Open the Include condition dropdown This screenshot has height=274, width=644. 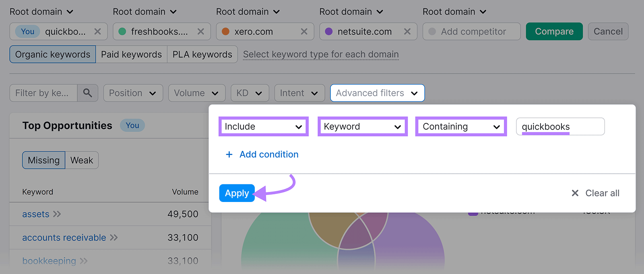[263, 127]
